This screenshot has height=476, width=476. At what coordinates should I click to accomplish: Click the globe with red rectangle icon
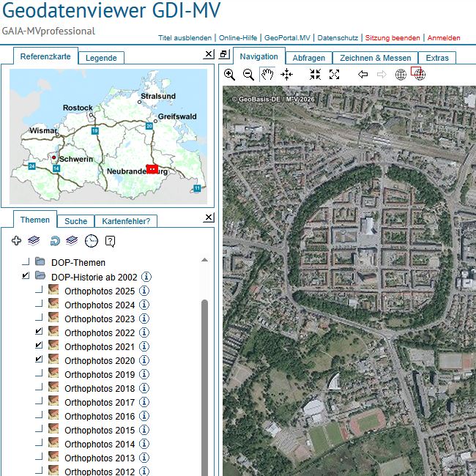click(x=419, y=73)
